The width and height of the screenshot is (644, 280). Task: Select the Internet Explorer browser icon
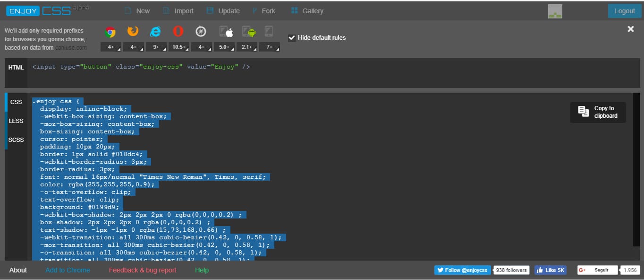click(x=155, y=32)
